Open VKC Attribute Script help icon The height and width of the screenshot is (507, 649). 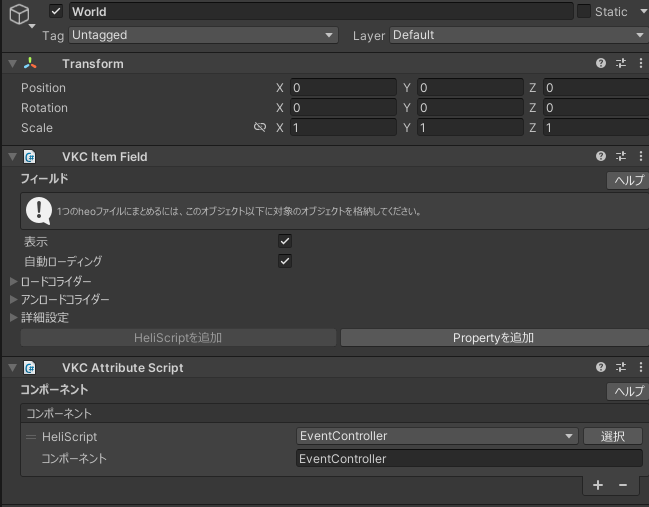pyautogui.click(x=601, y=367)
